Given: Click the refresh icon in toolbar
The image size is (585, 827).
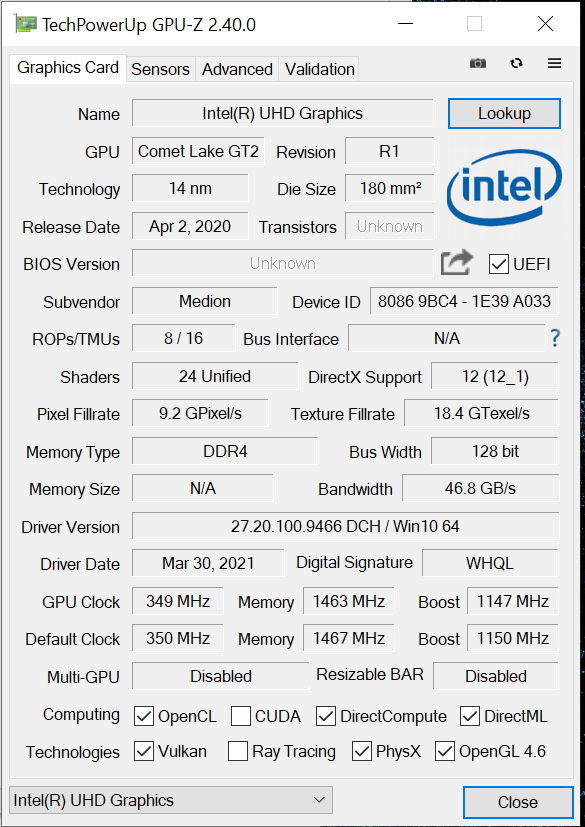Looking at the screenshot, I should point(516,63).
